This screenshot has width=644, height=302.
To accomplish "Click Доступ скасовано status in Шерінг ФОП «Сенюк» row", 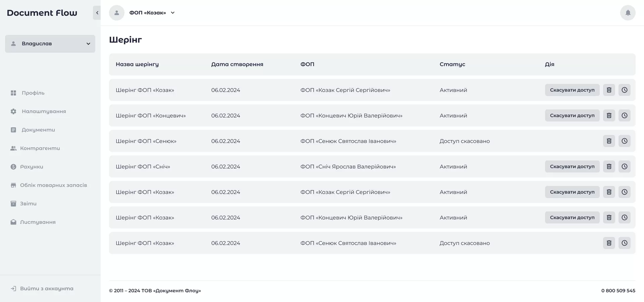I will [465, 141].
